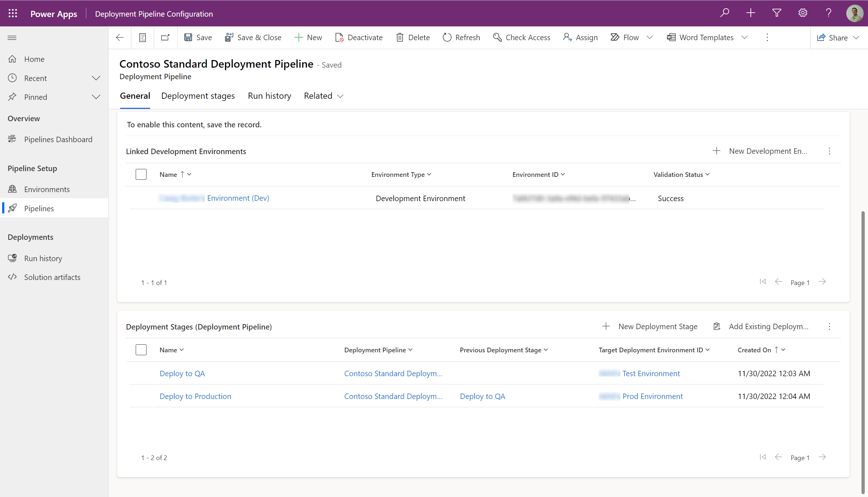Click the Flow command

pos(625,37)
